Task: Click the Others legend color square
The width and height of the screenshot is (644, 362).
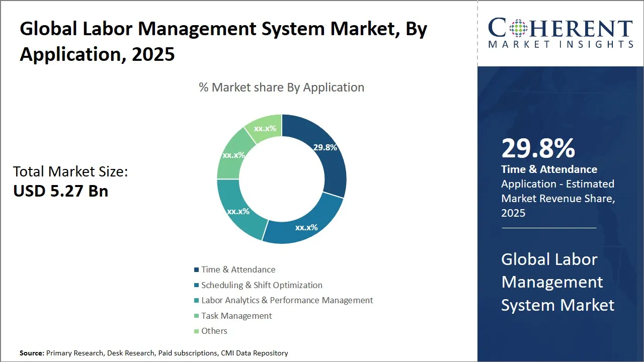Action: [196, 331]
